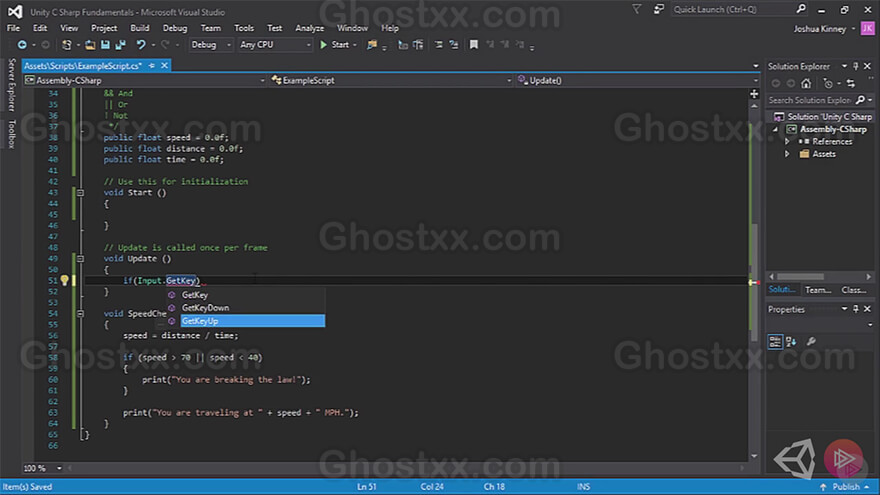Click the Search Solution Explorer input field
Image resolution: width=880 pixels, height=495 pixels.
[810, 100]
